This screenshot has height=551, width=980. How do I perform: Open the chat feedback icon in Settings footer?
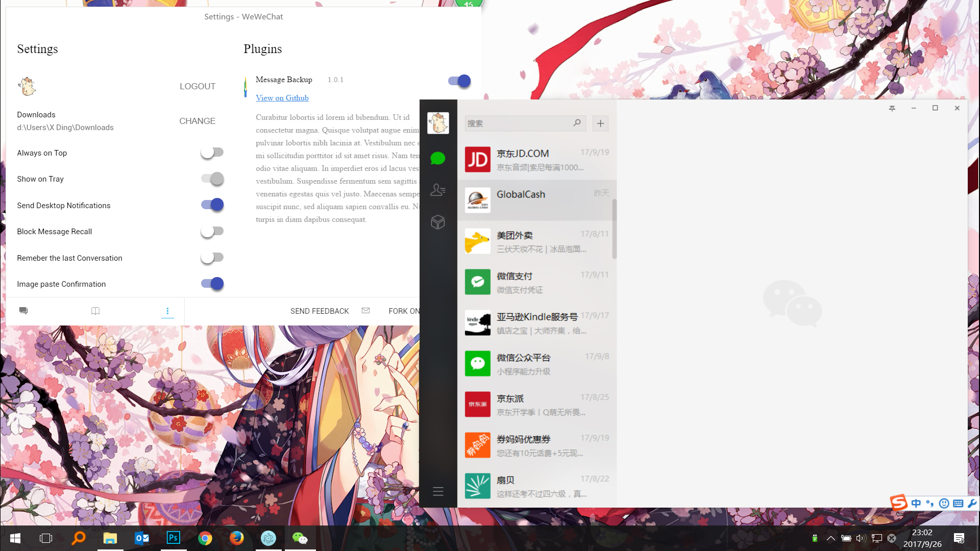point(23,311)
